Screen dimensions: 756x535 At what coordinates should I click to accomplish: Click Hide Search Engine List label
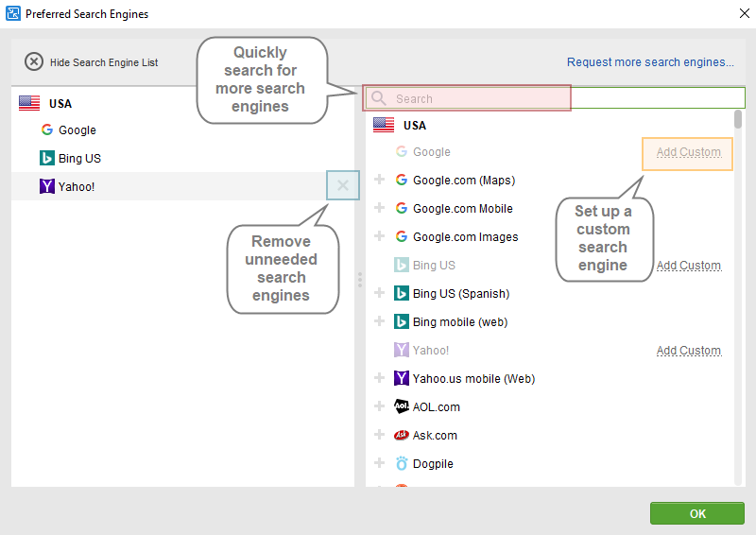tap(104, 62)
